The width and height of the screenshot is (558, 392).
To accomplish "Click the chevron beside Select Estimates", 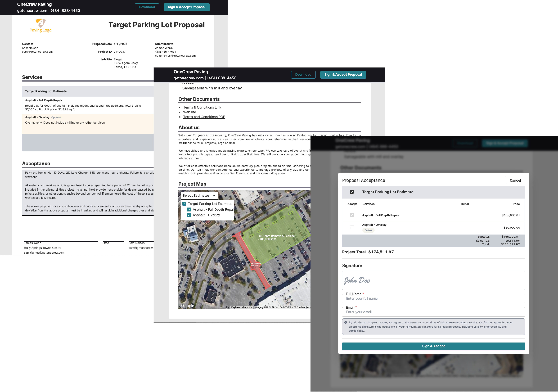I will pyautogui.click(x=214, y=196).
